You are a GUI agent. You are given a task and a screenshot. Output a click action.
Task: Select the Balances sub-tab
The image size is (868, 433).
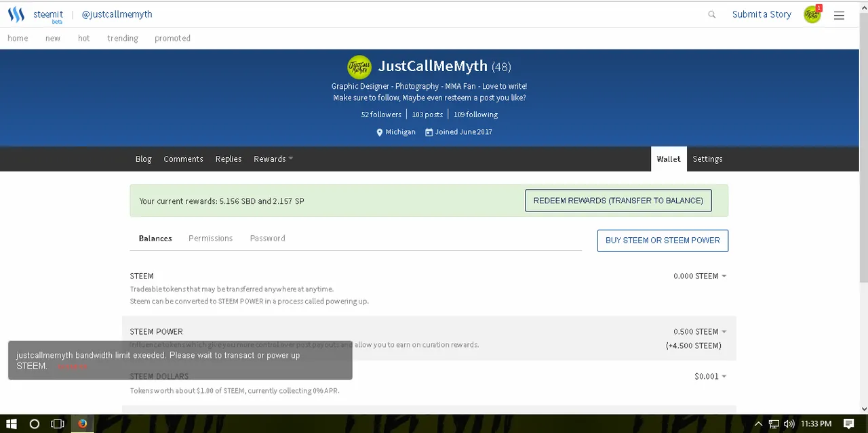coord(155,239)
